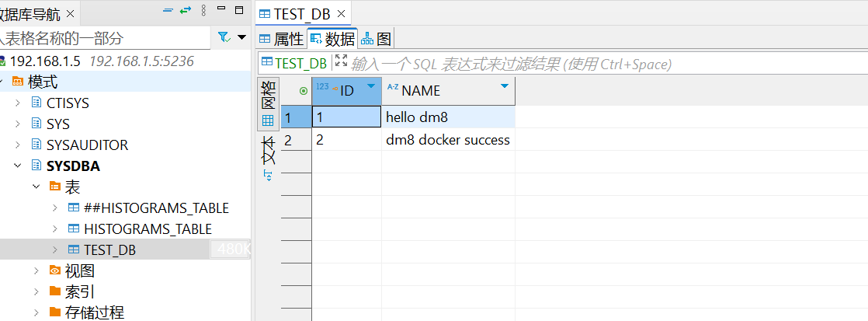
Task: Expand filter panel arrows icon
Action: (341, 61)
